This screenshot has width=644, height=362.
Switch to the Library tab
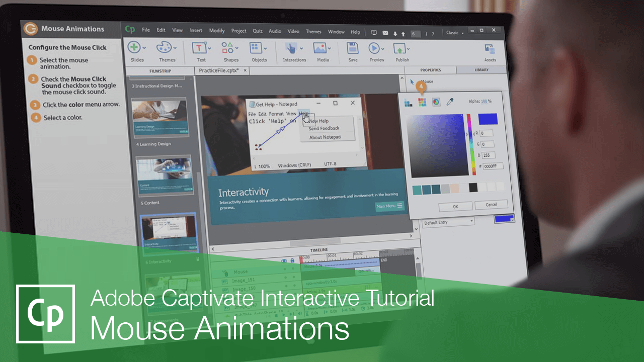tap(482, 70)
